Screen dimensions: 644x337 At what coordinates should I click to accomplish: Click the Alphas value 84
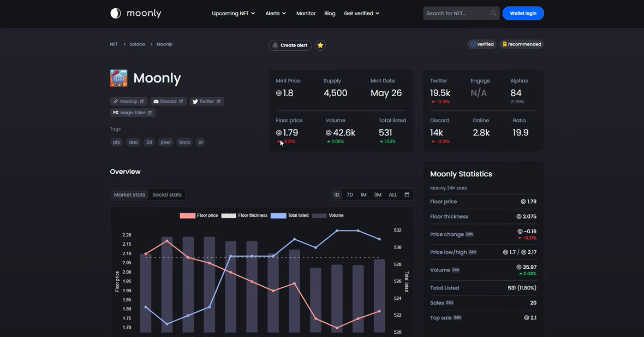click(x=516, y=93)
